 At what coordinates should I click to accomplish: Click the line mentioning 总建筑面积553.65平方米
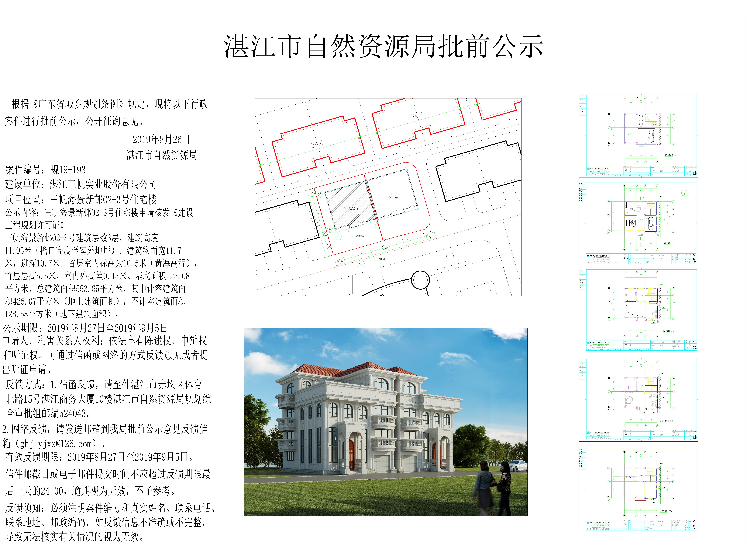click(96, 289)
